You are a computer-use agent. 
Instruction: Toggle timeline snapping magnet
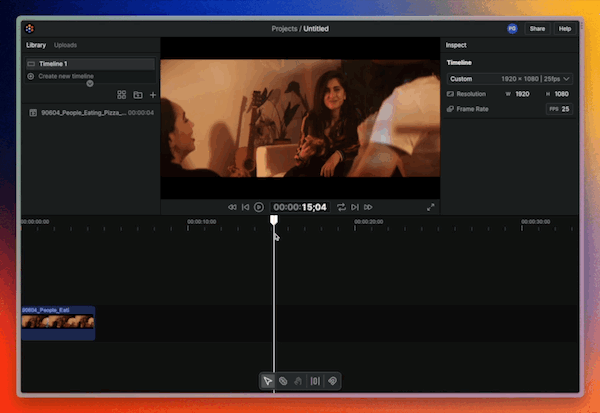(332, 381)
